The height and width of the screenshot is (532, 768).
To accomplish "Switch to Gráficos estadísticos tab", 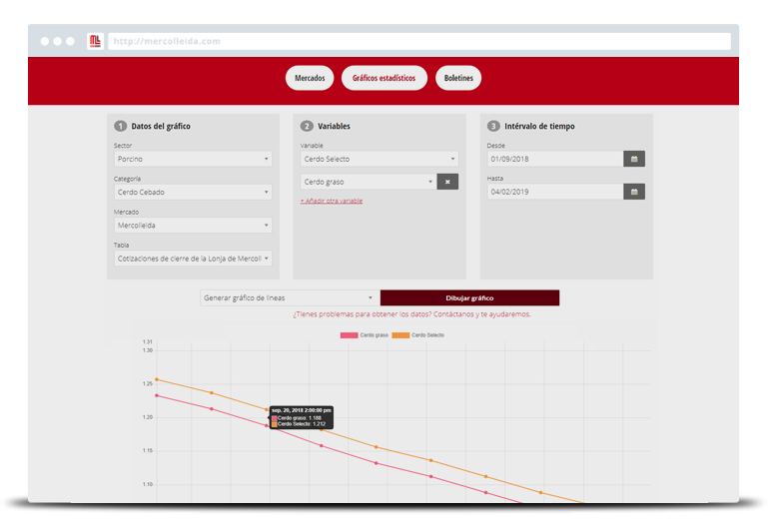I will (384, 78).
